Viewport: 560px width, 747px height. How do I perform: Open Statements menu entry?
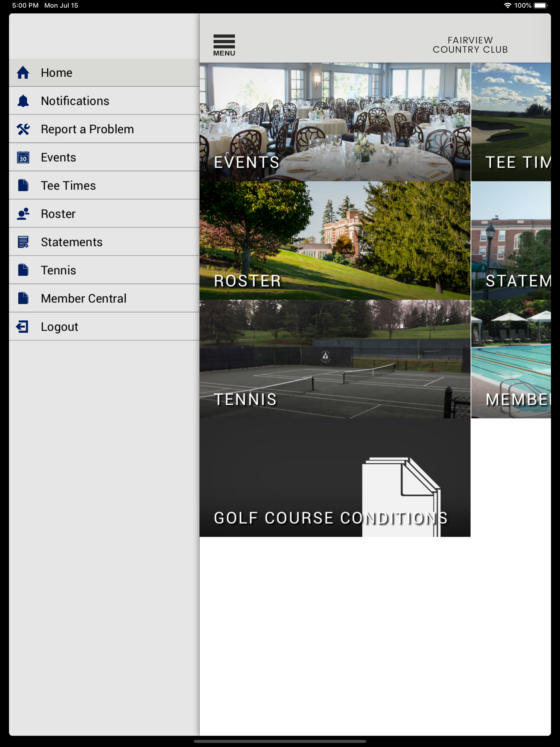pyautogui.click(x=104, y=242)
